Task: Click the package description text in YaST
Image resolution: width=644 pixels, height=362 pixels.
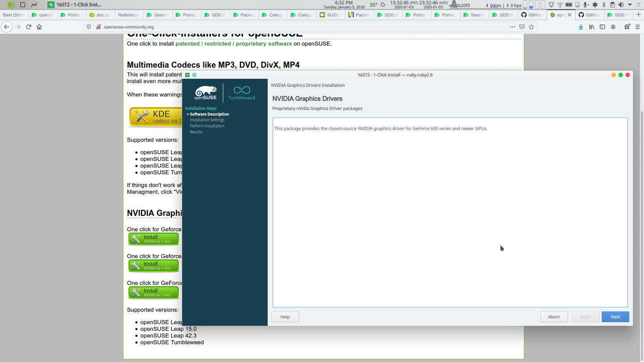Action: pyautogui.click(x=381, y=129)
